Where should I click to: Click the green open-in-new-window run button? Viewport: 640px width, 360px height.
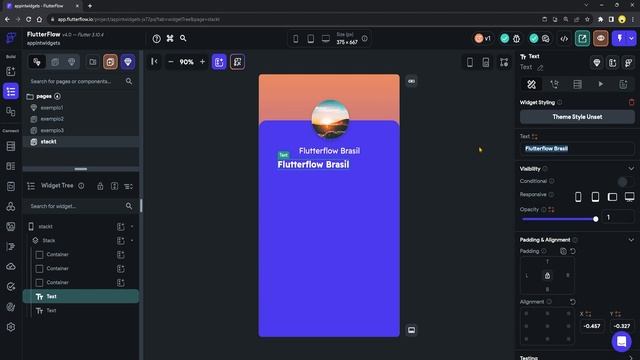tap(582, 38)
